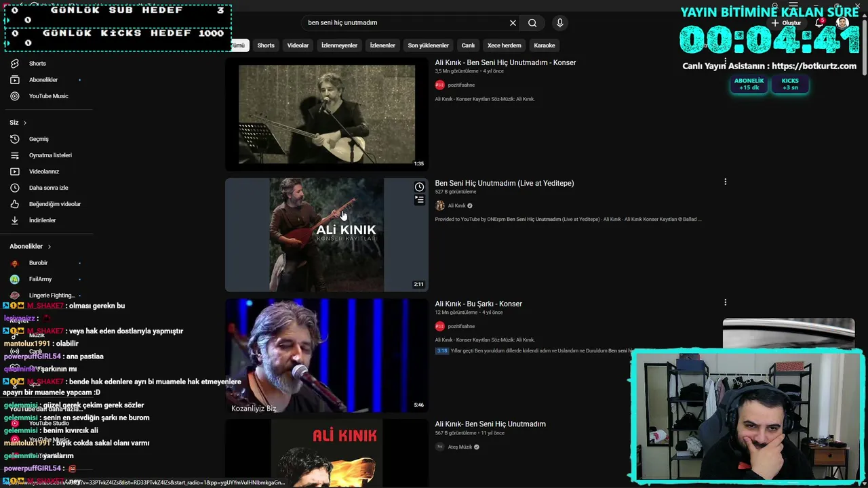Open more options for Bu Şarkı - Konser video

[725, 303]
